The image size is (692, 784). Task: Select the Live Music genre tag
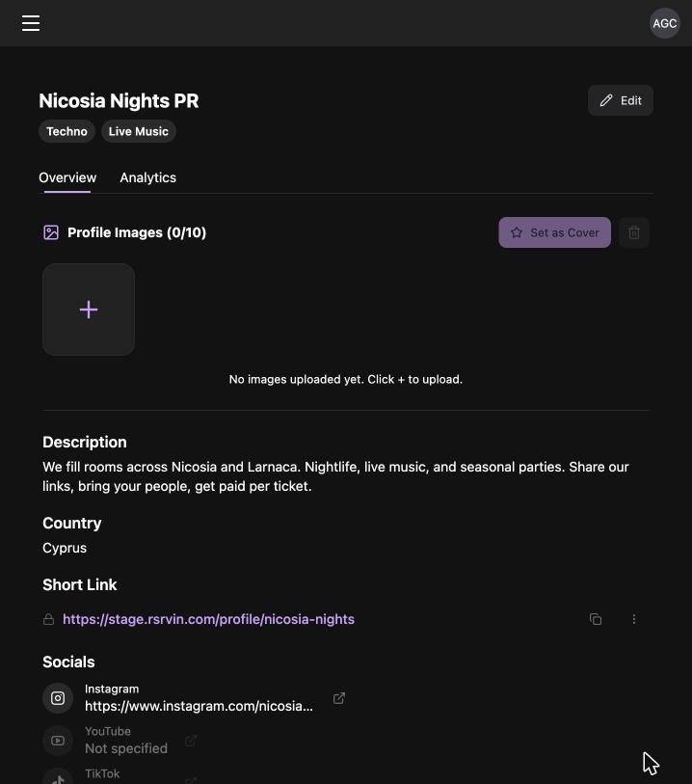(139, 131)
